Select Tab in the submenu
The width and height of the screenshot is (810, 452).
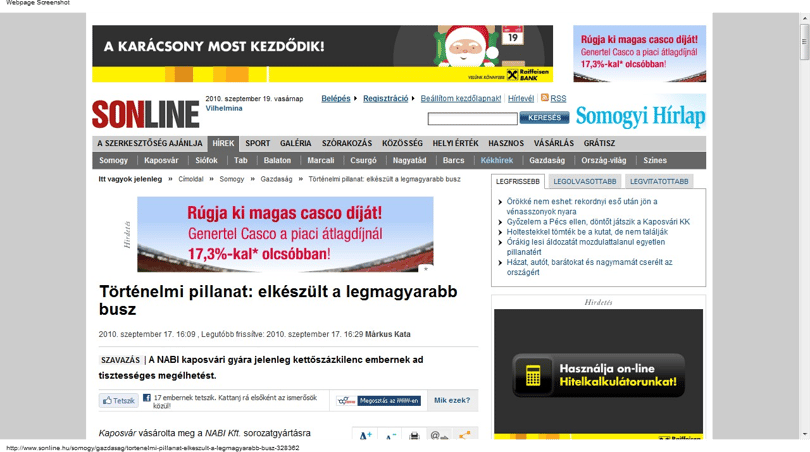pyautogui.click(x=241, y=161)
